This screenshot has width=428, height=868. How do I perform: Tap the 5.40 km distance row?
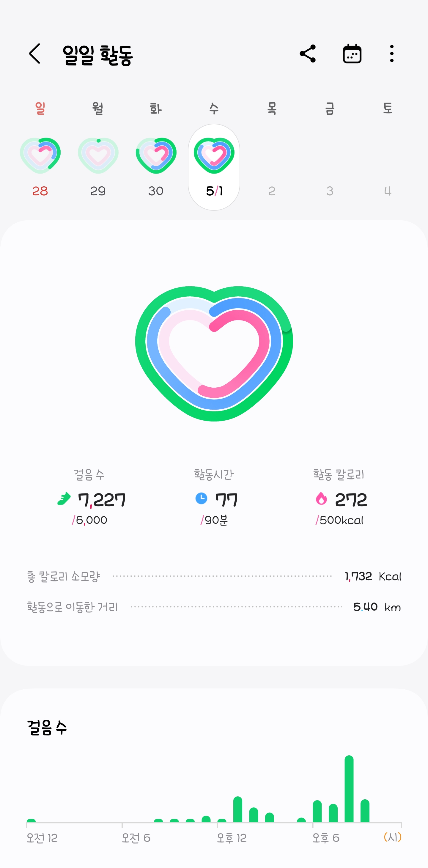point(214,607)
